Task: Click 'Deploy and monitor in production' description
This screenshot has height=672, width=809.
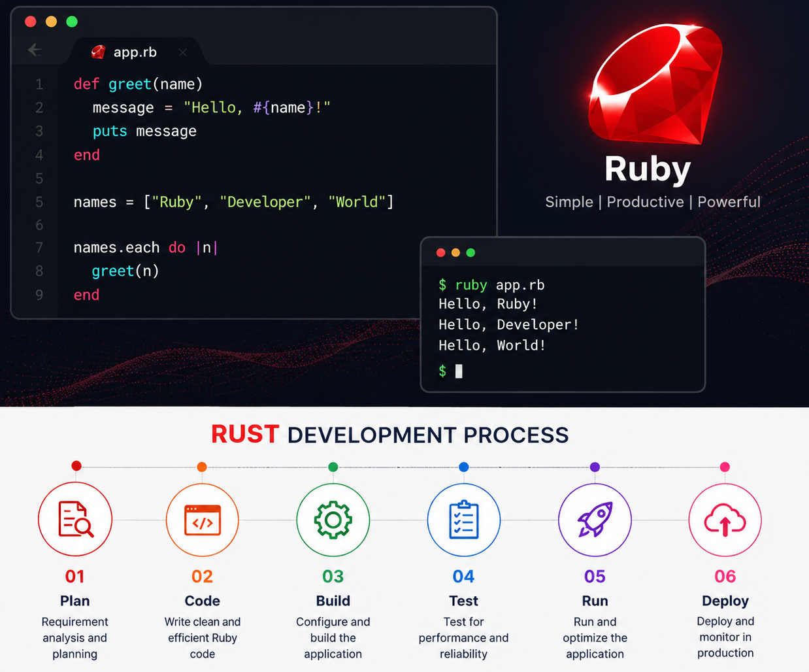Action: click(725, 637)
